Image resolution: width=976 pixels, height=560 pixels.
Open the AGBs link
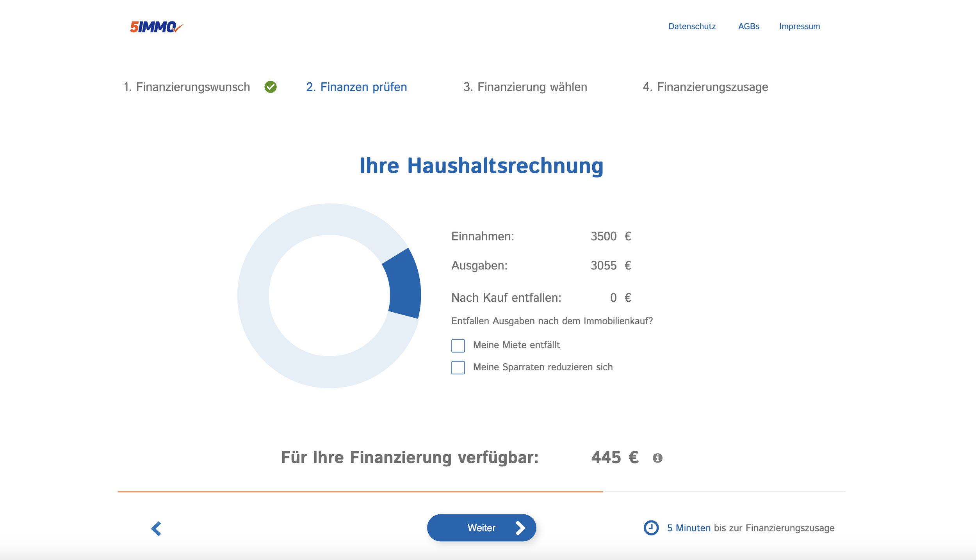[748, 27]
